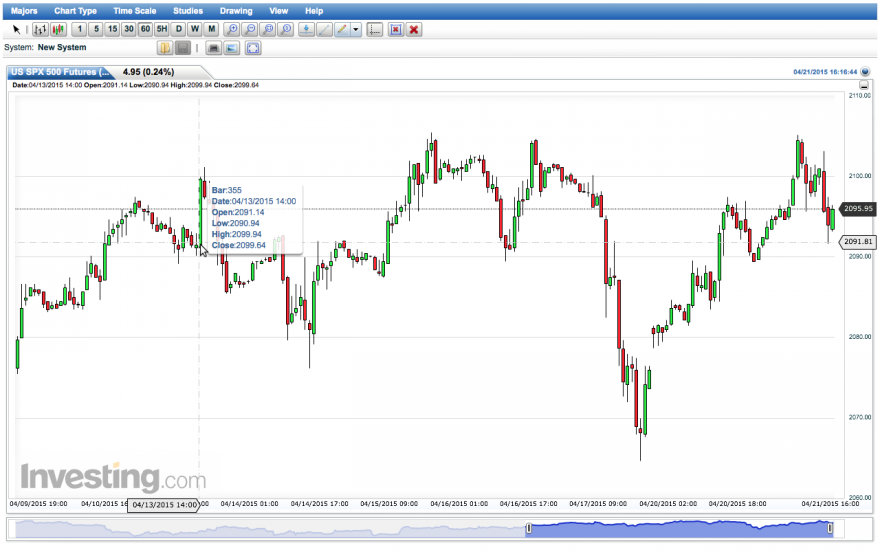Open the pencil tool dropdown arrow
Viewport: 880px width, 550px height.
(x=356, y=30)
